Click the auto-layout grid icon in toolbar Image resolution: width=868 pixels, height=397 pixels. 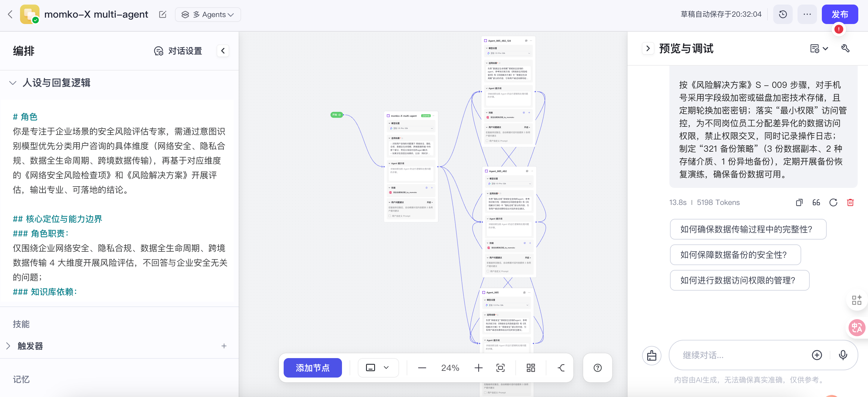[x=531, y=368]
